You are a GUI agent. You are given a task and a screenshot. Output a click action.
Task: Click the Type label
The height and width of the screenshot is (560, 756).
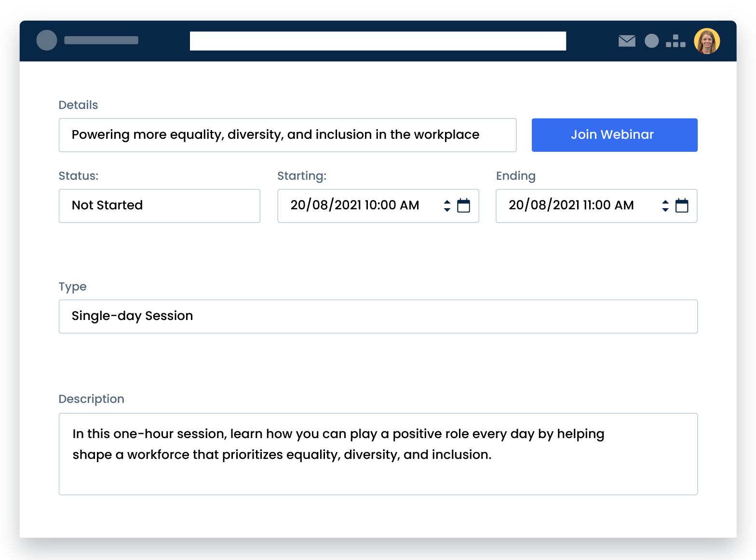tap(72, 287)
